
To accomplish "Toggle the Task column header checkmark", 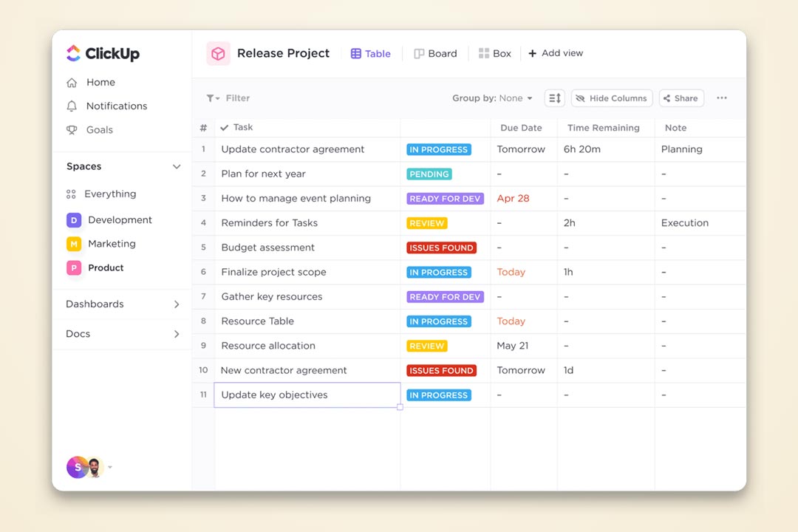I will (225, 128).
